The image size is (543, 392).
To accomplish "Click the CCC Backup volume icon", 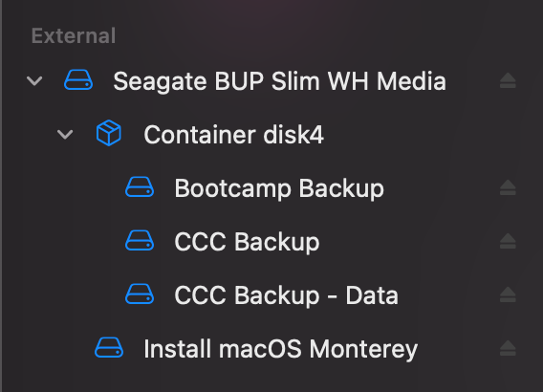I will tap(140, 240).
